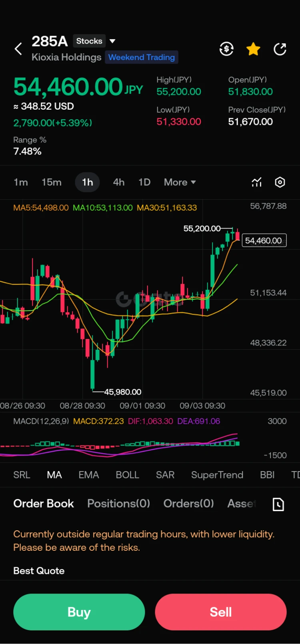
Task: Open the chart indicators icon
Action: tap(256, 182)
